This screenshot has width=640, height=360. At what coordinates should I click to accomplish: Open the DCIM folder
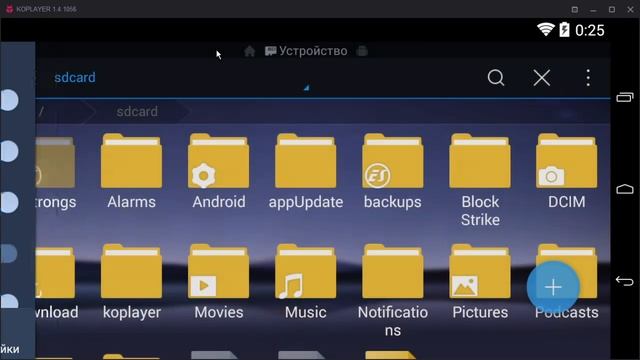pyautogui.click(x=567, y=171)
